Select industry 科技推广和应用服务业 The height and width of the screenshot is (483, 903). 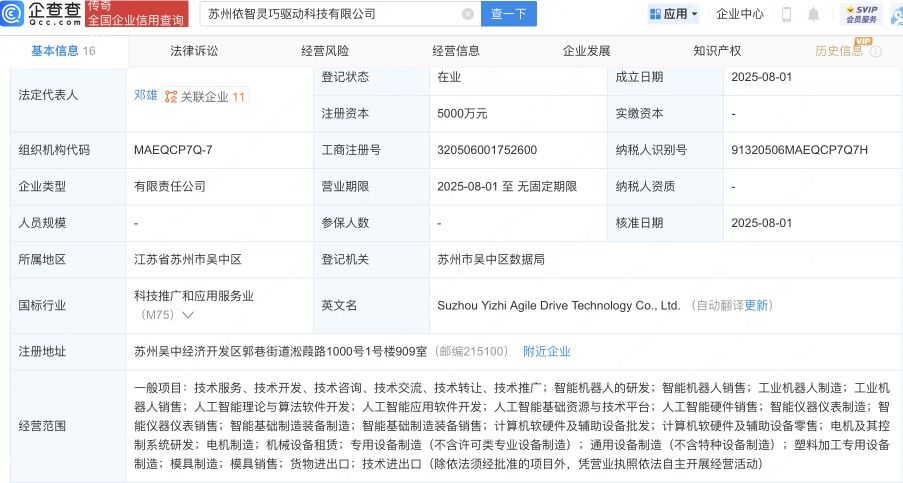[x=194, y=296]
